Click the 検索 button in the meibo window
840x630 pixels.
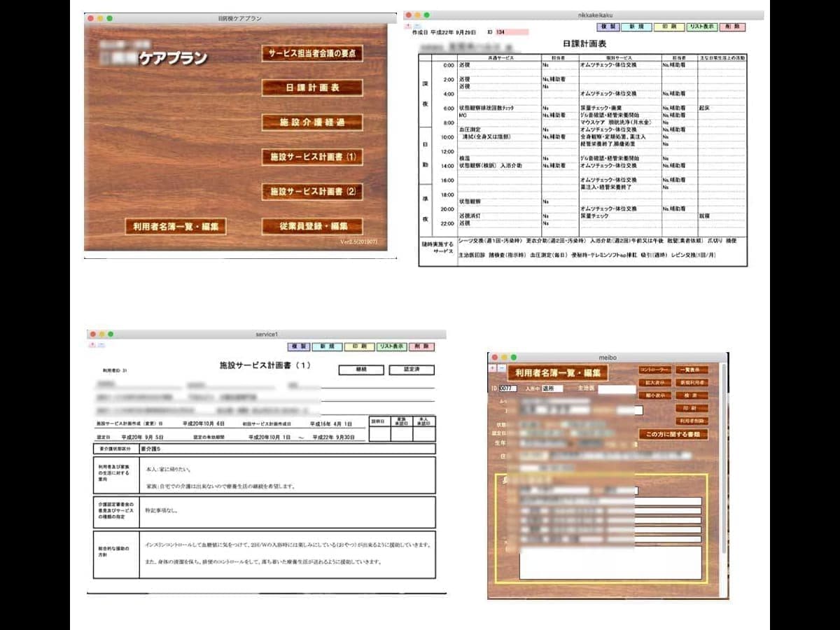[x=692, y=395]
